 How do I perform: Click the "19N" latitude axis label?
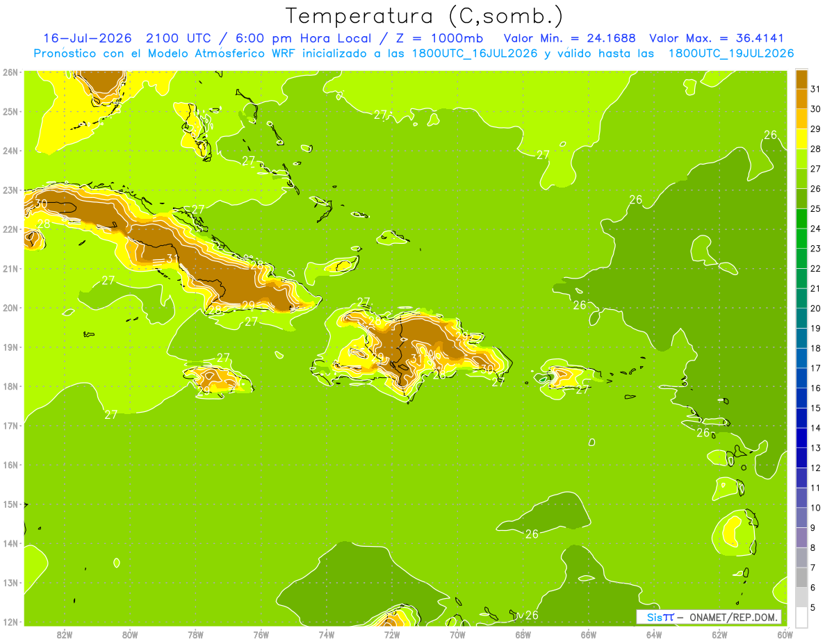(x=10, y=347)
